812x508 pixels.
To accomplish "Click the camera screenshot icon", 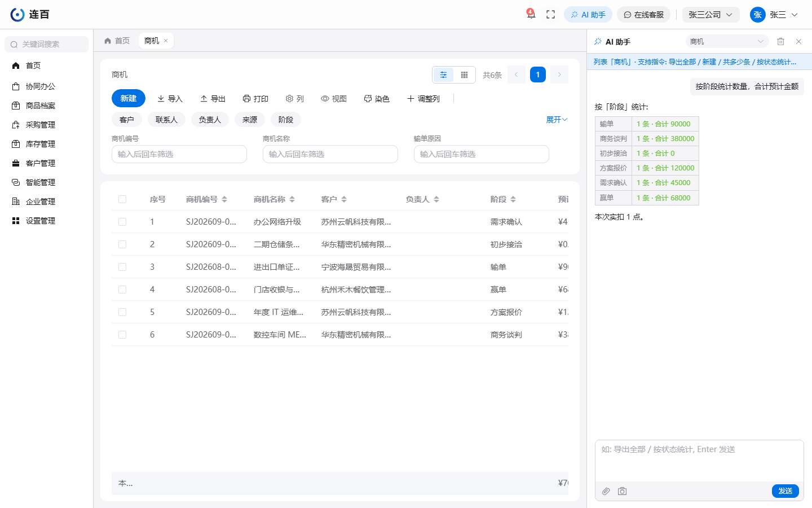I will tap(622, 491).
